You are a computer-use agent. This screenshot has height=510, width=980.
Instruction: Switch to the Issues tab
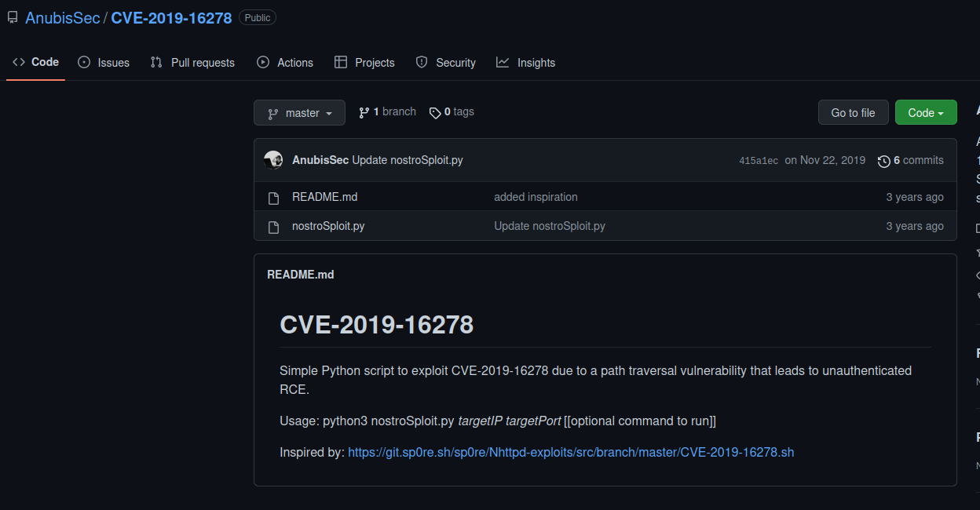click(x=104, y=63)
